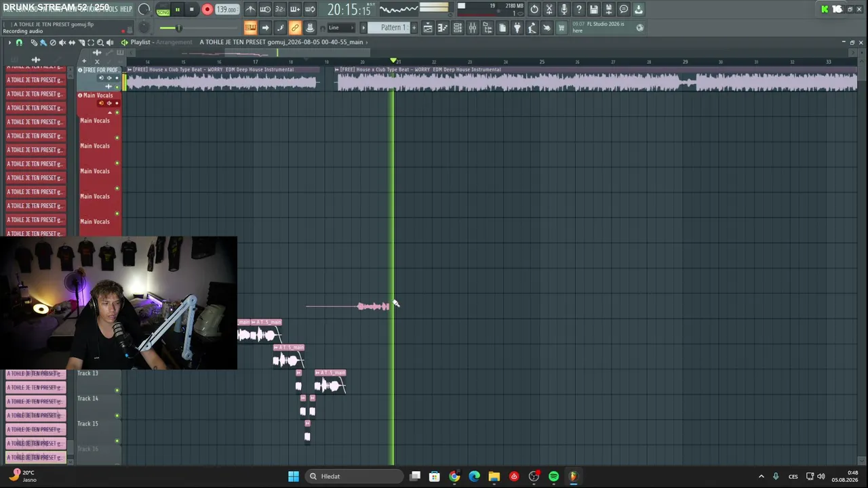
Task: Pause playback with the pause button
Action: (178, 9)
